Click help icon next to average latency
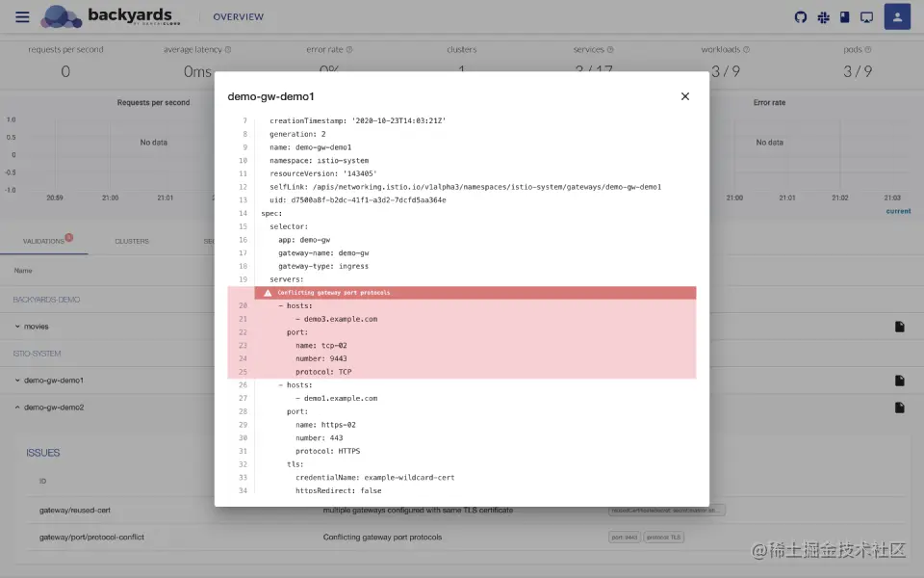This screenshot has width=924, height=578. click(x=228, y=49)
